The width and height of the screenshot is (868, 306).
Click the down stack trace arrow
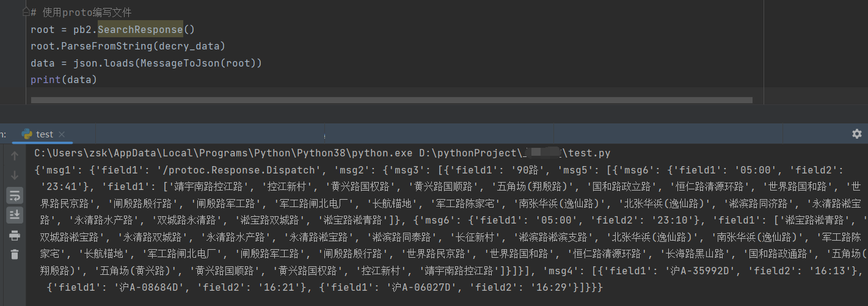15,175
